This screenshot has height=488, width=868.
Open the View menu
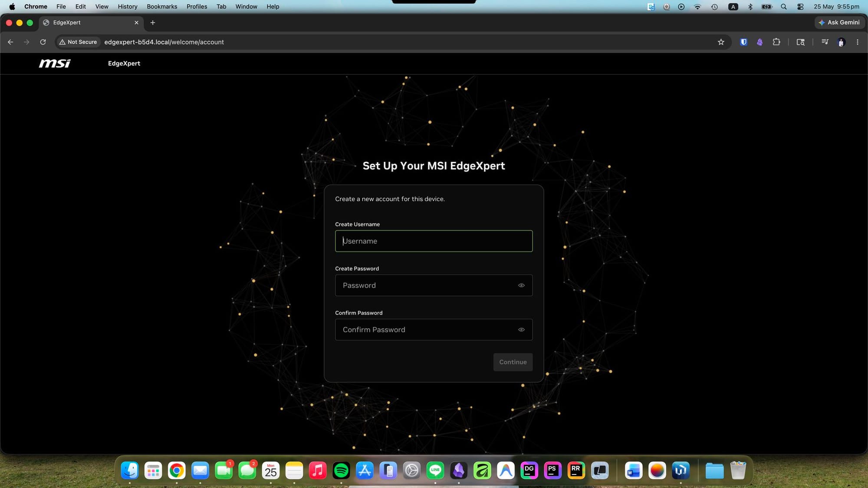click(102, 7)
